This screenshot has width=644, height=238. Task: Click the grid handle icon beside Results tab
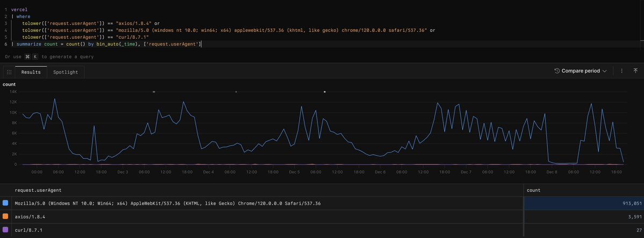point(9,72)
